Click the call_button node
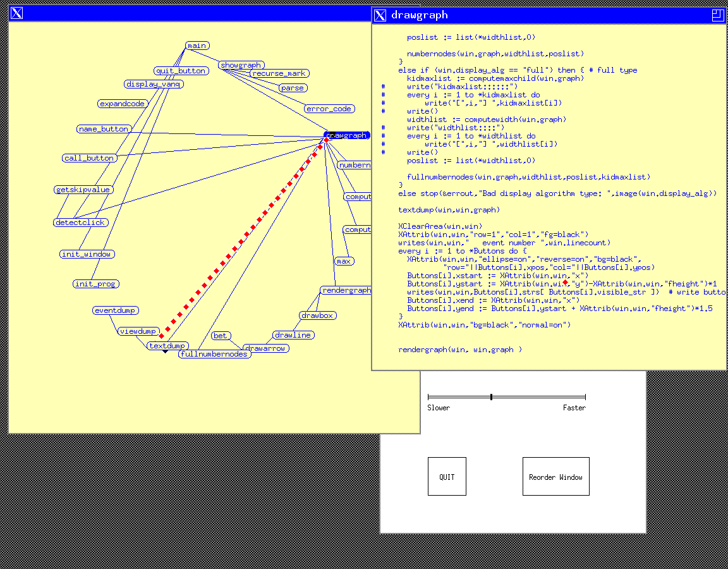This screenshot has width=728, height=569. 89,158
